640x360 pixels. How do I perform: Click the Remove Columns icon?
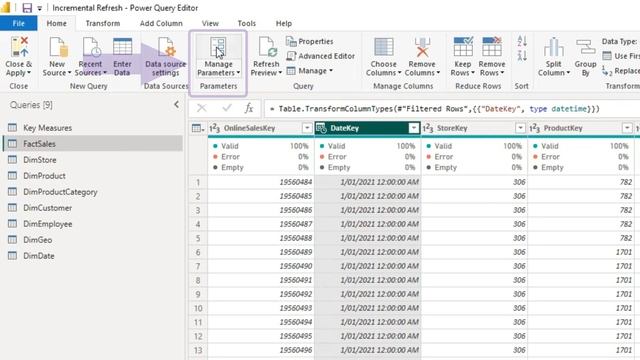[x=422, y=47]
